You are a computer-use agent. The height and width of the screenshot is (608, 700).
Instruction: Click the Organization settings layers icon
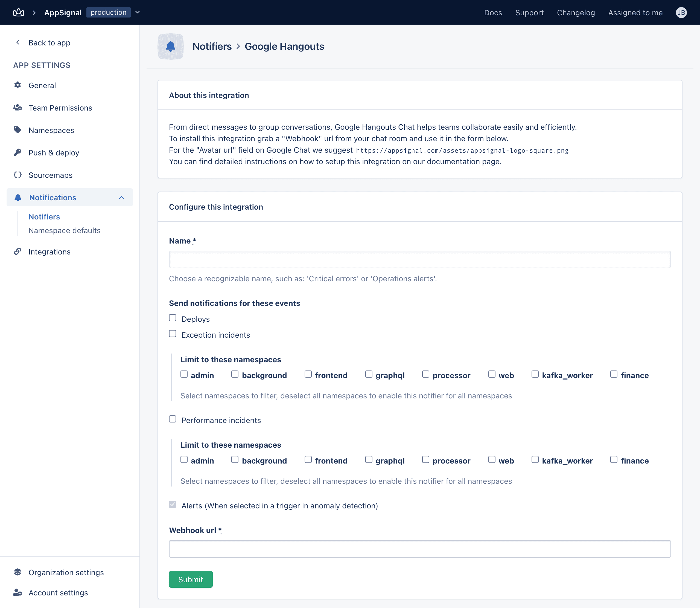tap(17, 572)
